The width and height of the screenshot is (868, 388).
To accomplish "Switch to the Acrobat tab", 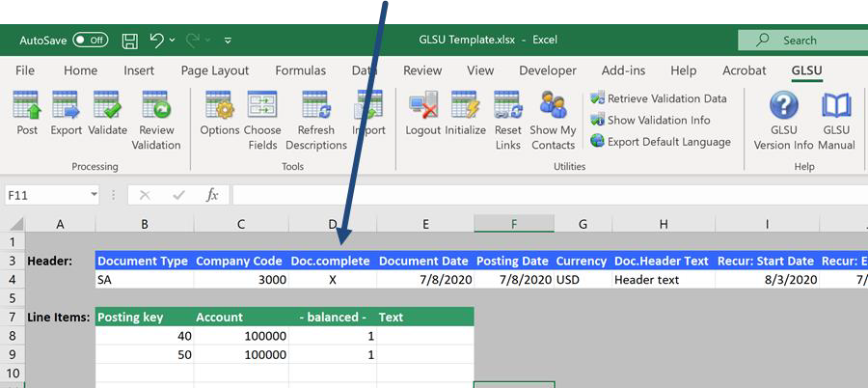I will click(x=744, y=71).
